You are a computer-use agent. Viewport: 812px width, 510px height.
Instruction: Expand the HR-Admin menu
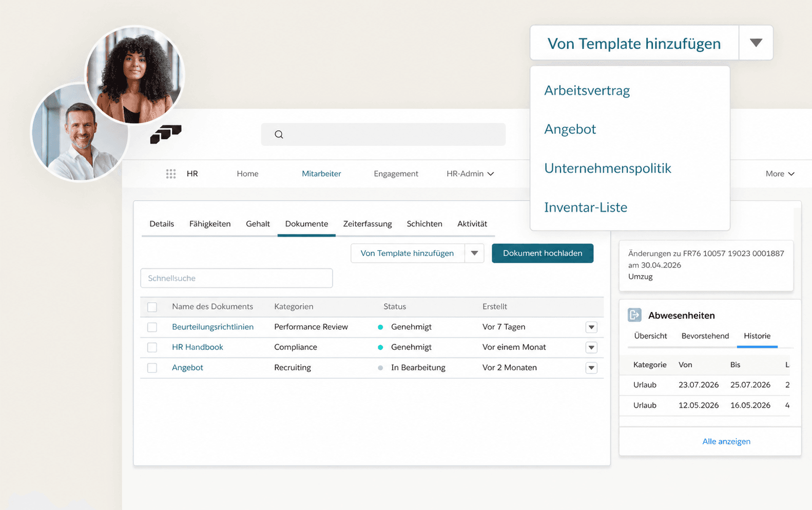[470, 174]
